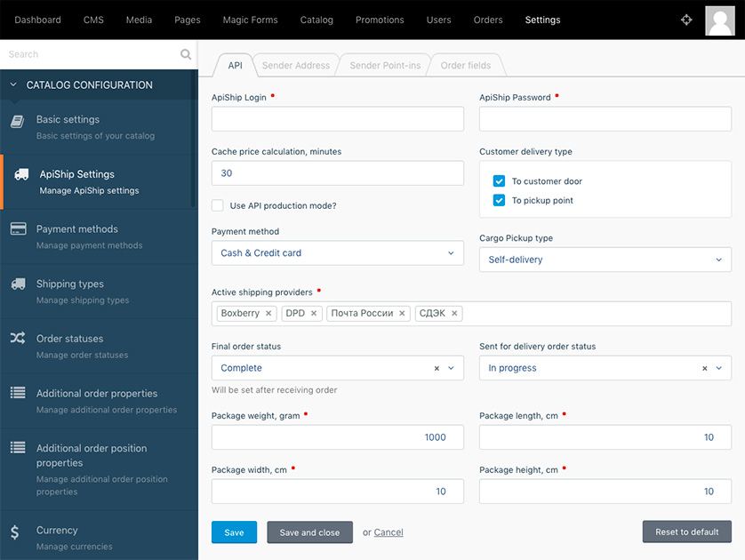Viewport: 745px width, 560px height.
Task: Open the Dashboard menu
Action: (x=37, y=20)
